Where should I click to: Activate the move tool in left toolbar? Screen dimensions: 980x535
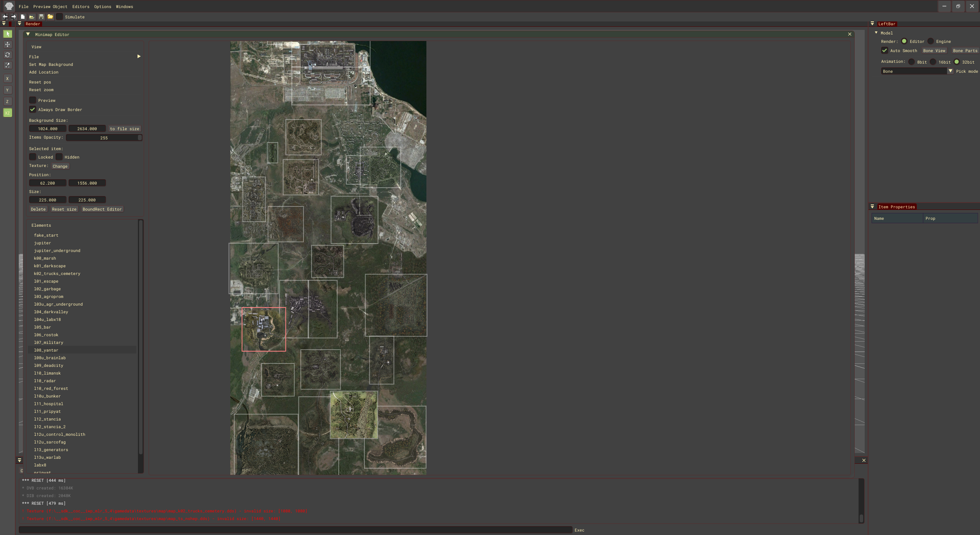click(7, 44)
